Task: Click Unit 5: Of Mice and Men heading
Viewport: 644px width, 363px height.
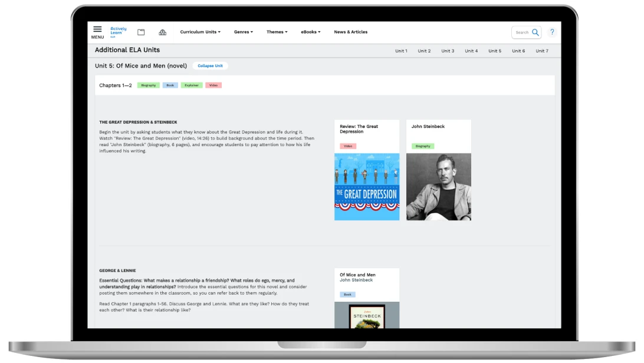Action: (x=141, y=65)
